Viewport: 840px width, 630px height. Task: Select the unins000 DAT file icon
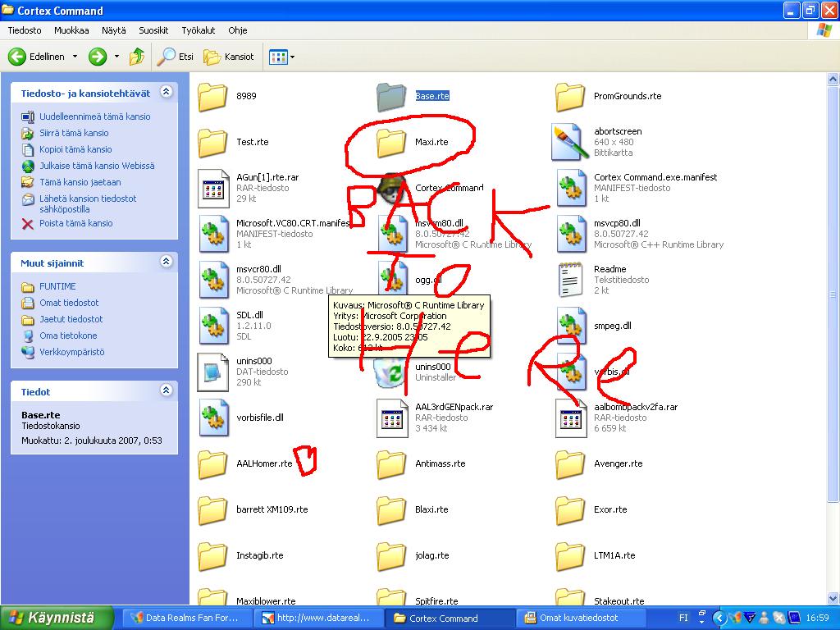tap(213, 372)
